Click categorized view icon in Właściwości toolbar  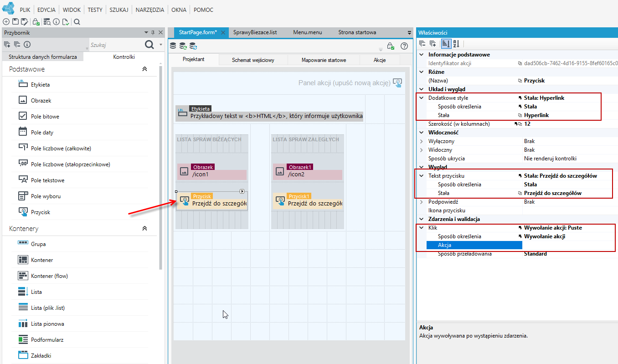point(446,44)
